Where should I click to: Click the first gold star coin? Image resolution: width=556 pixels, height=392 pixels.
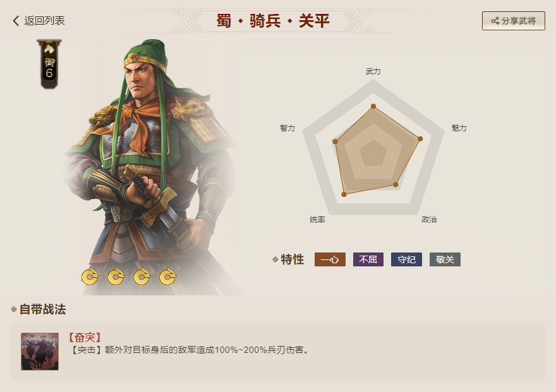click(90, 276)
